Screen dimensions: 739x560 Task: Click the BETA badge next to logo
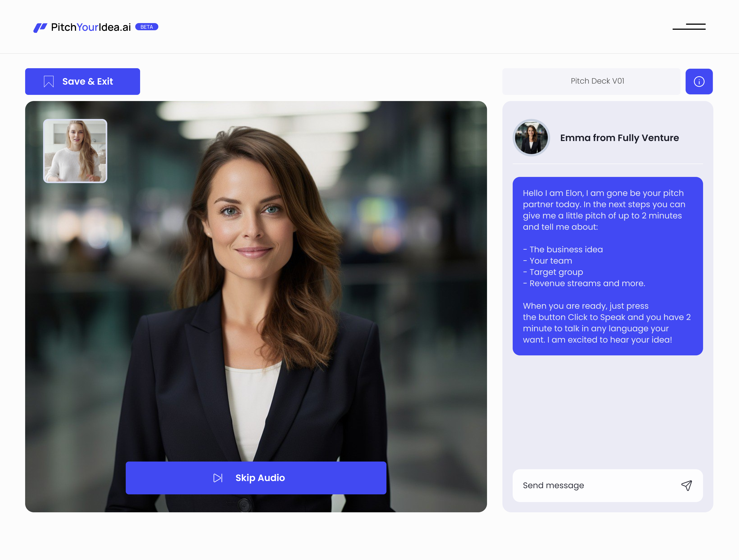[x=147, y=27]
